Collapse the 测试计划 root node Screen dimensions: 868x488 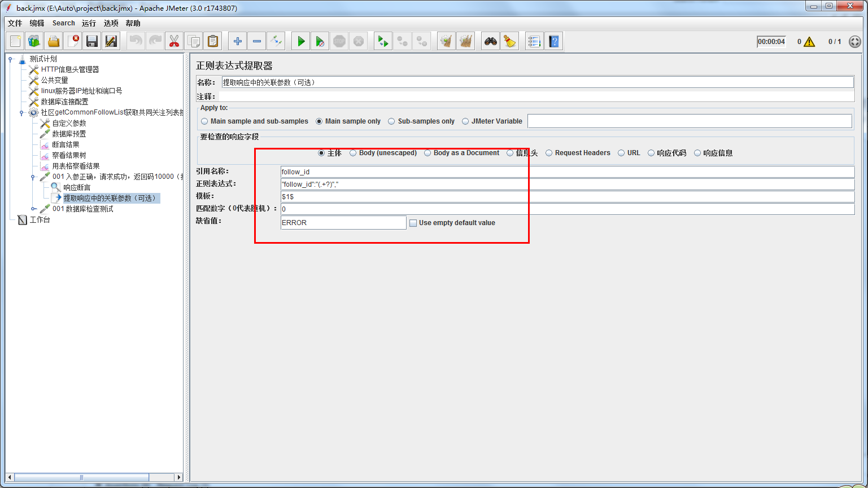(x=11, y=59)
